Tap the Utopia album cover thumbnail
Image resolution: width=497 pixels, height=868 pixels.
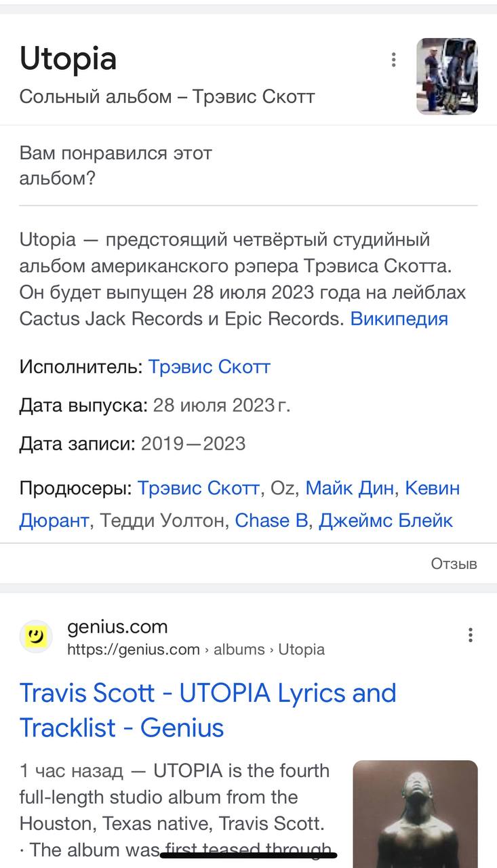coord(447,76)
